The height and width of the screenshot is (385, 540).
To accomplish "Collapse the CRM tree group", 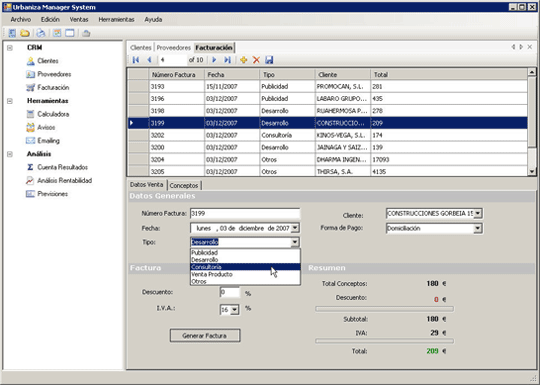I will coord(10,48).
